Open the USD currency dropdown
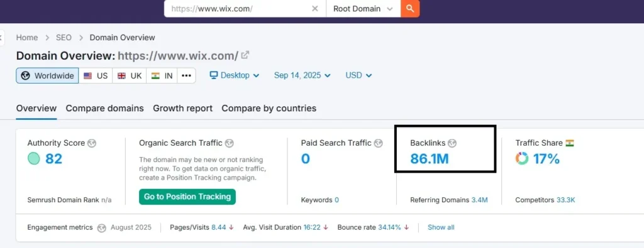644x248 pixels. click(x=358, y=75)
